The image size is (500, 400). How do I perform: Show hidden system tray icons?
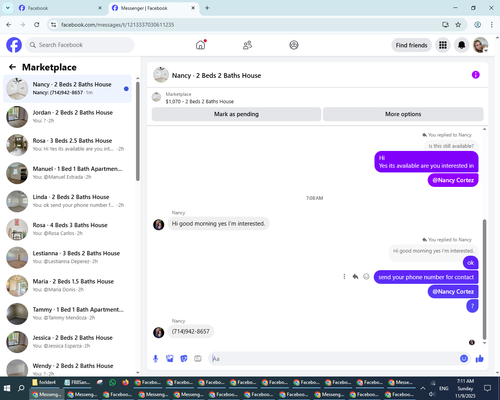click(x=423, y=388)
